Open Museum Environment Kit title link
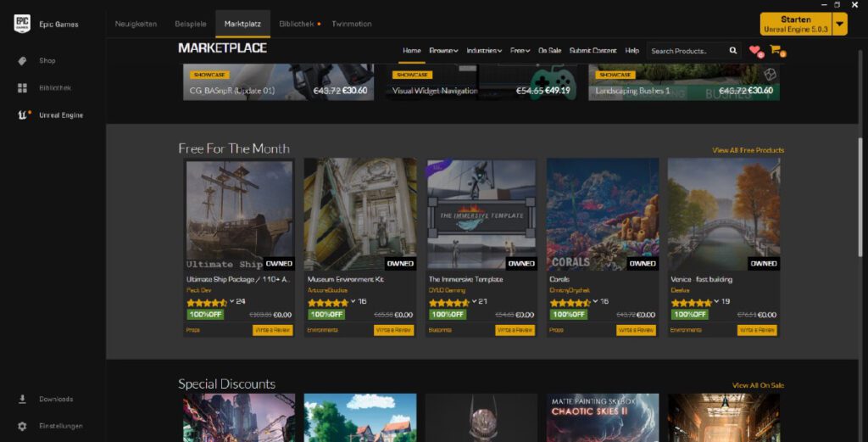868x442 pixels. click(x=346, y=280)
